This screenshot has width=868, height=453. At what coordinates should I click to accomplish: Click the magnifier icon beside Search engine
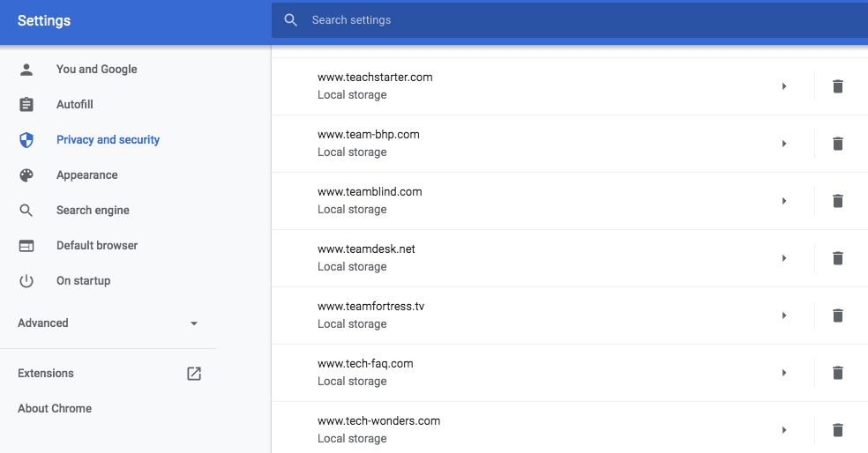[x=26, y=210]
